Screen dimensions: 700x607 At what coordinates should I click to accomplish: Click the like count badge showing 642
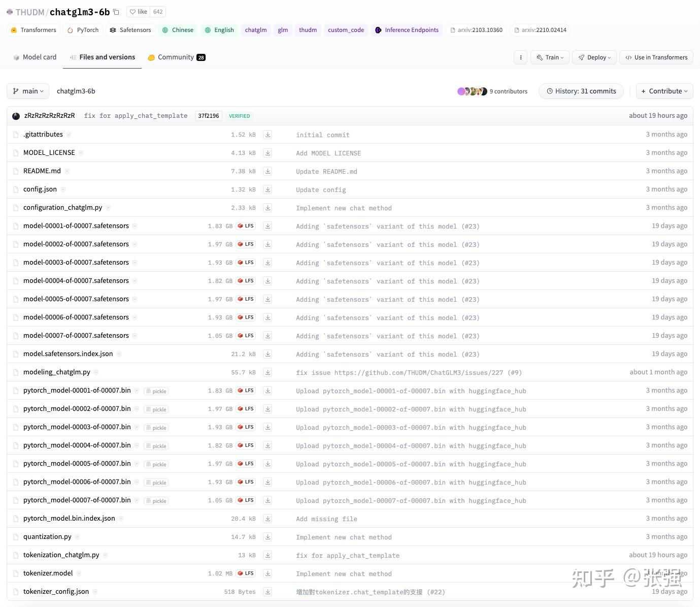pyautogui.click(x=158, y=11)
